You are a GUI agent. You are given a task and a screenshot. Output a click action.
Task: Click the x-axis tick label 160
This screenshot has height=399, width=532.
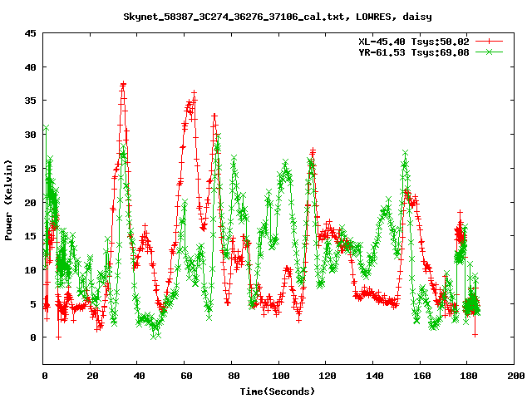pyautogui.click(x=421, y=376)
